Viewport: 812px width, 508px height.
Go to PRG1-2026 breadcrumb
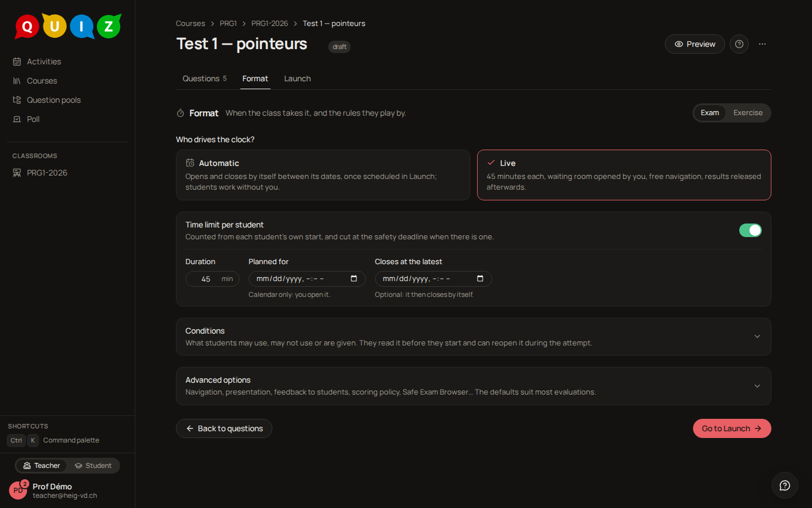[x=270, y=23]
